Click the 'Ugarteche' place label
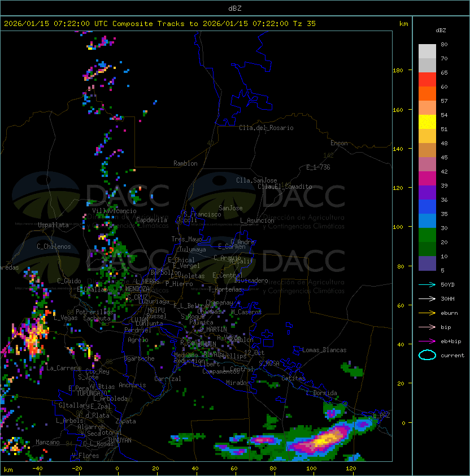This screenshot has width=470, height=476. (x=140, y=358)
